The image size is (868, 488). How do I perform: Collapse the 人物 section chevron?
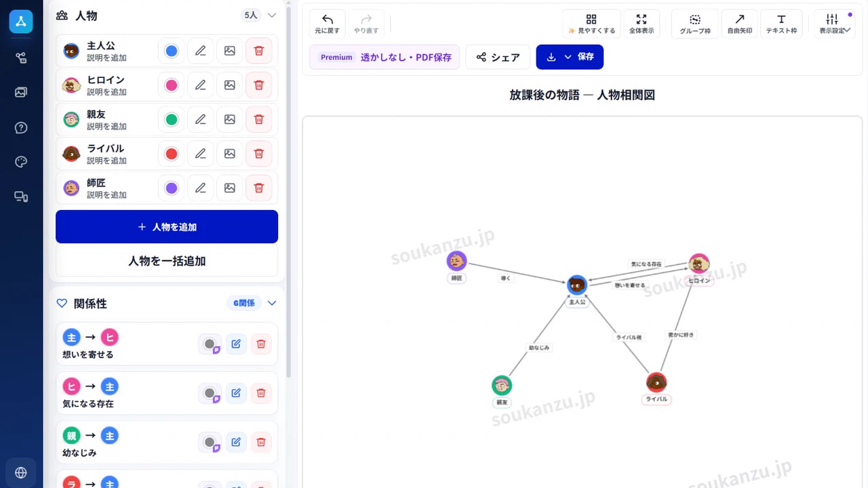pos(272,15)
